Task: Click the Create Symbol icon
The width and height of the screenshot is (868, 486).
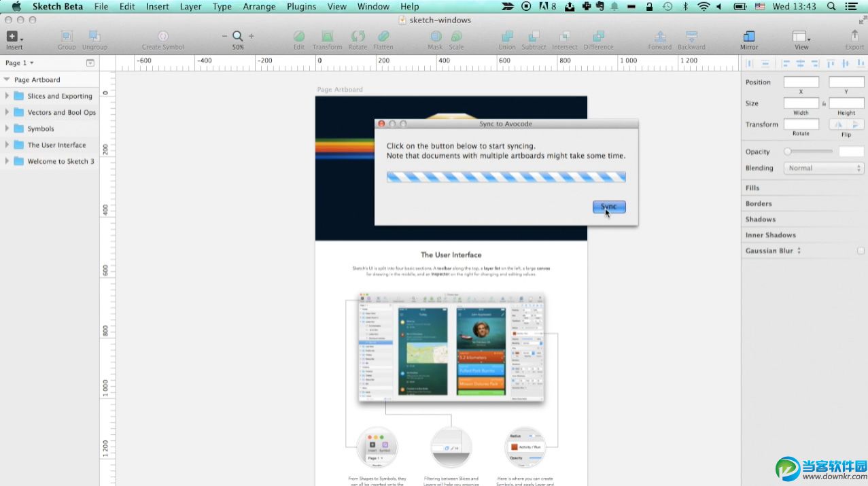Action: click(x=163, y=36)
